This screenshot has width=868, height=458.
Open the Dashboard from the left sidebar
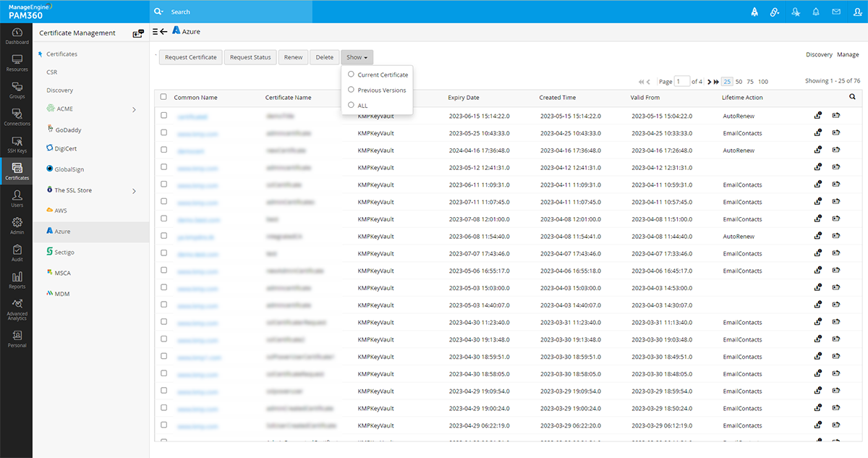click(x=16, y=35)
